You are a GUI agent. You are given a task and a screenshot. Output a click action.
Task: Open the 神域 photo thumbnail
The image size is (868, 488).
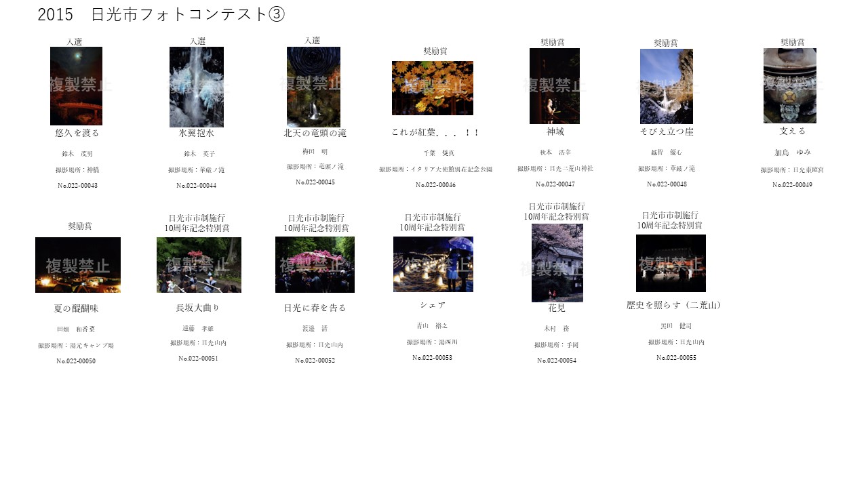point(555,86)
